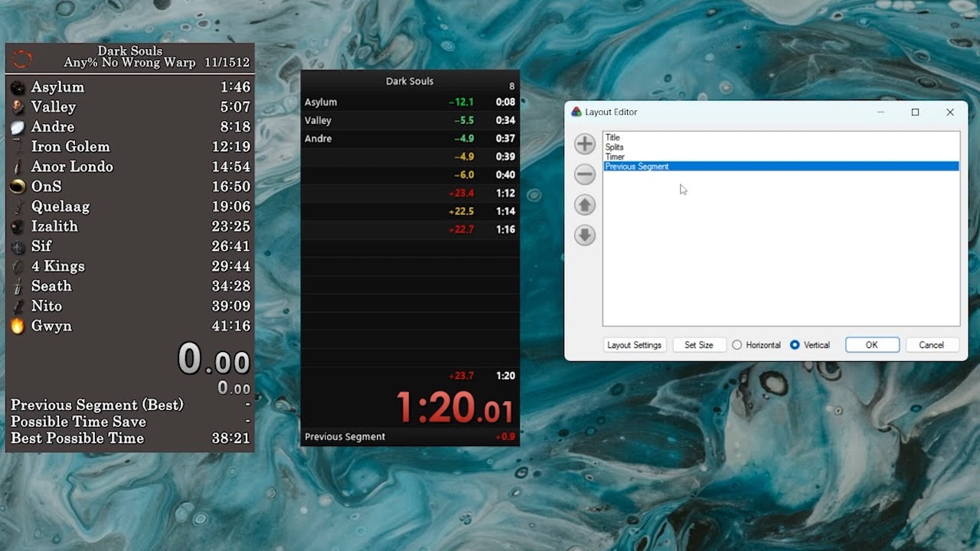Click 'Possible Time Save' row
The height and width of the screenshot is (551, 980).
130,422
